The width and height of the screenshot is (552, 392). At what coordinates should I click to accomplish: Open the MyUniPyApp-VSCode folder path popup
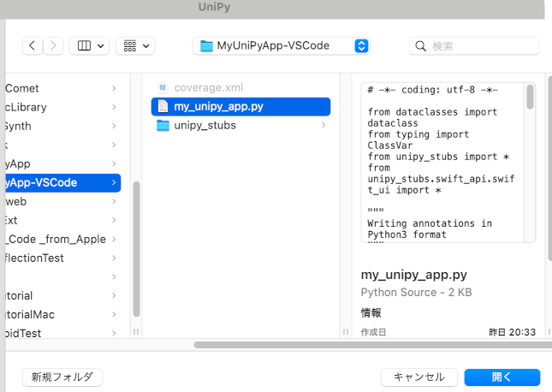[282, 45]
